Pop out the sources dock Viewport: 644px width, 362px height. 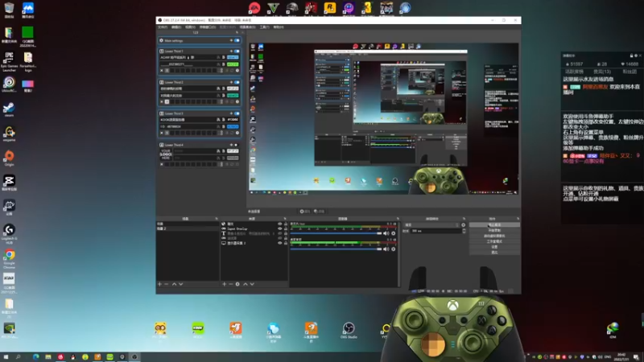tap(285, 219)
